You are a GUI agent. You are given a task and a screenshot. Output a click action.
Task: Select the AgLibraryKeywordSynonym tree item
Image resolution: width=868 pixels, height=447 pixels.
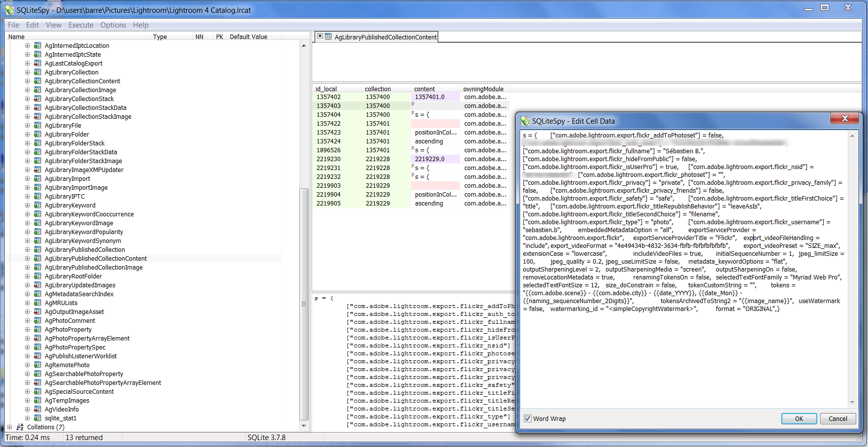click(x=83, y=241)
